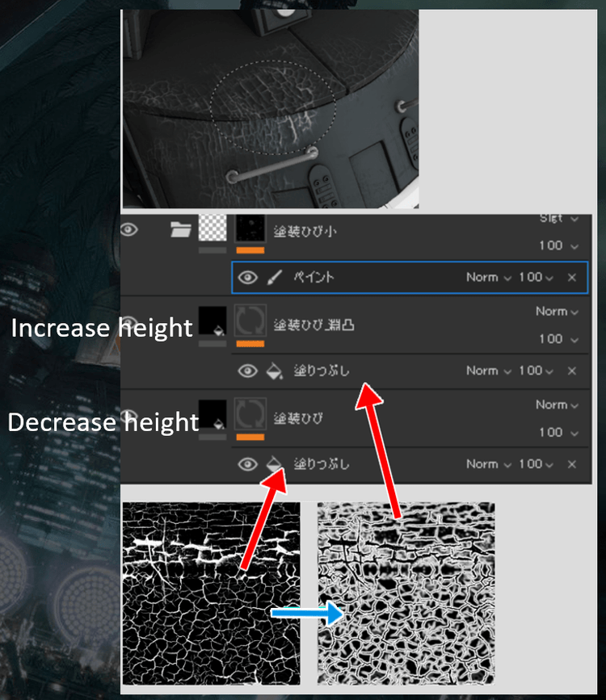606x700 pixels.
Task: Open the 100 opacity dropdown on the ペイント row
Action: 536,277
